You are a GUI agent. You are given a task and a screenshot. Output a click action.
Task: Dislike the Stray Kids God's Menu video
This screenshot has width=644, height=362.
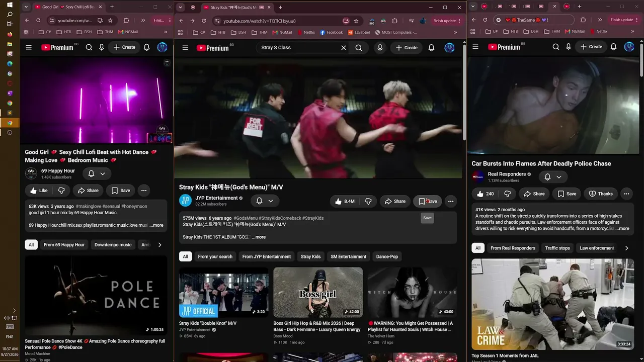click(368, 201)
